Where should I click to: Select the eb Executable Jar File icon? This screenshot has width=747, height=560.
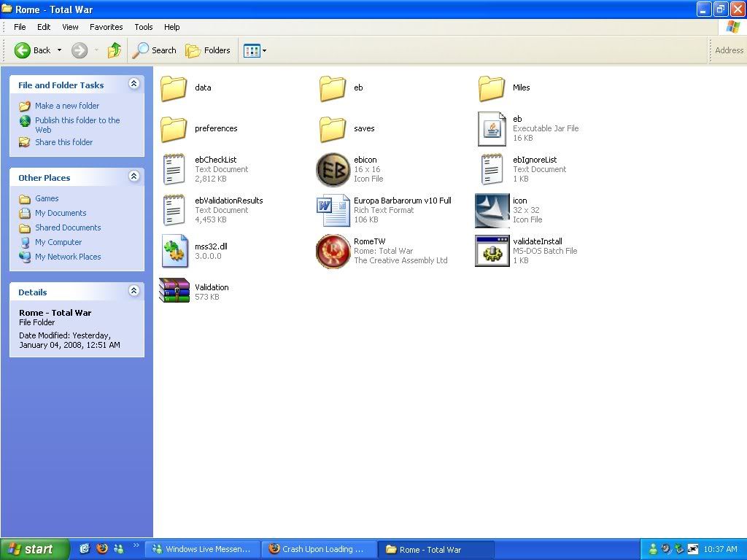pos(492,128)
